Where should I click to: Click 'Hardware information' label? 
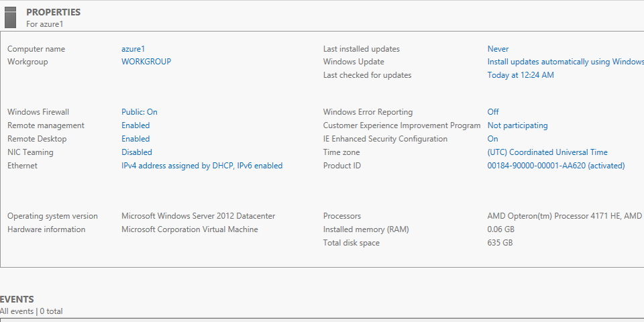[46, 229]
